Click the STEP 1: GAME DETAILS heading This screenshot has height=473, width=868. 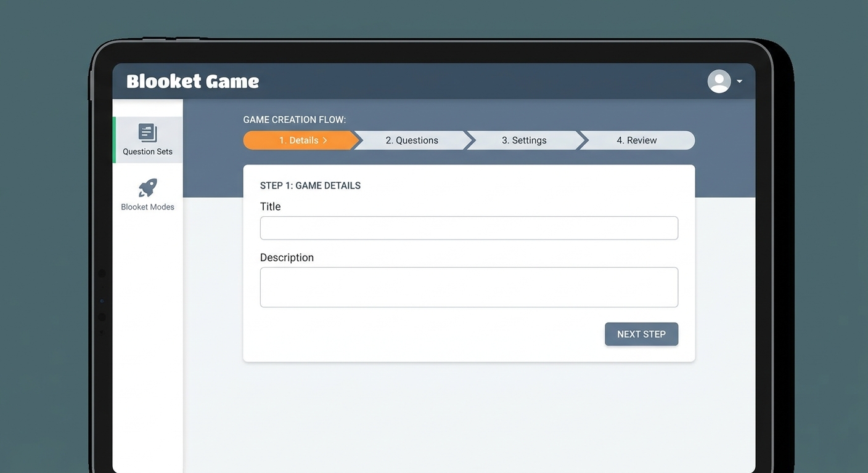(x=310, y=185)
